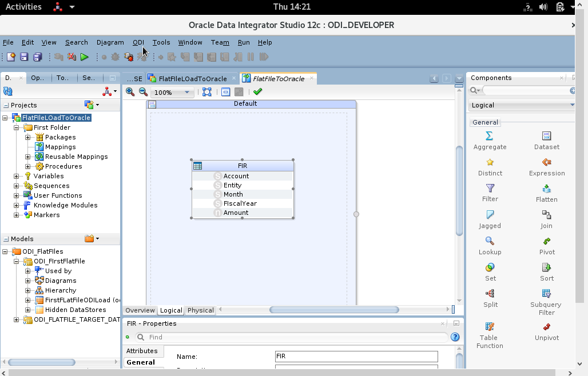Select the Lookup component

tap(490, 245)
